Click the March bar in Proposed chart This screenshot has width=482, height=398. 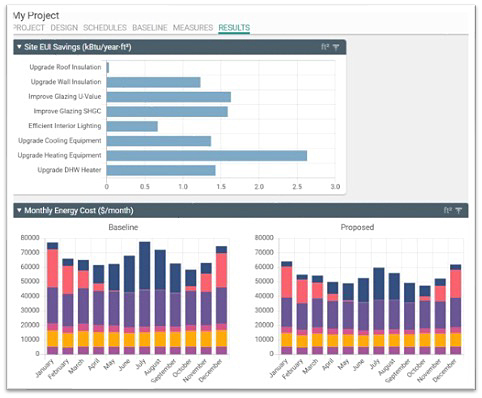point(317,315)
